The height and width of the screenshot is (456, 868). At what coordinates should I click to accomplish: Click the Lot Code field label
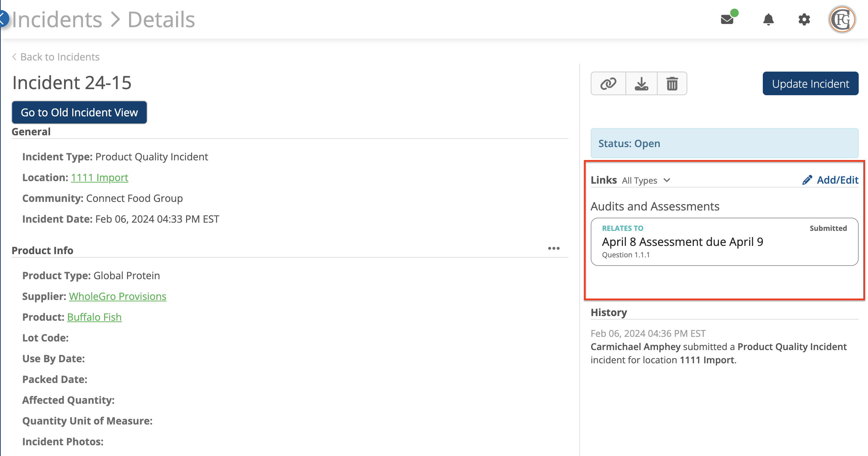point(45,338)
